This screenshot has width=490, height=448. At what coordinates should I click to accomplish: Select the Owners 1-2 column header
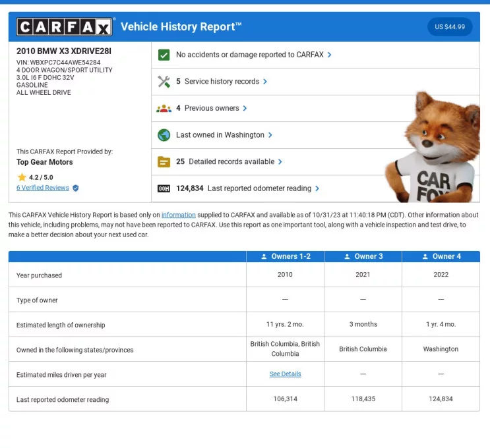(x=285, y=256)
